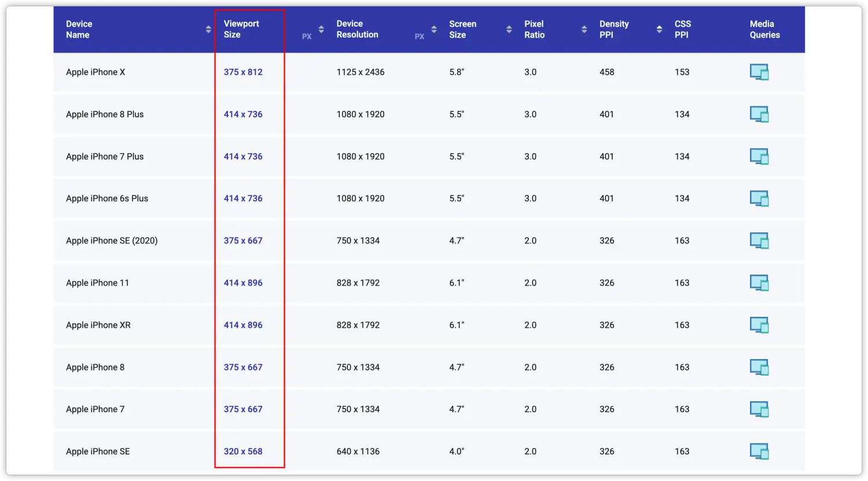Image resolution: width=868 pixels, height=481 pixels.
Task: Sort by Pixel Ratio arrows
Action: (584, 29)
